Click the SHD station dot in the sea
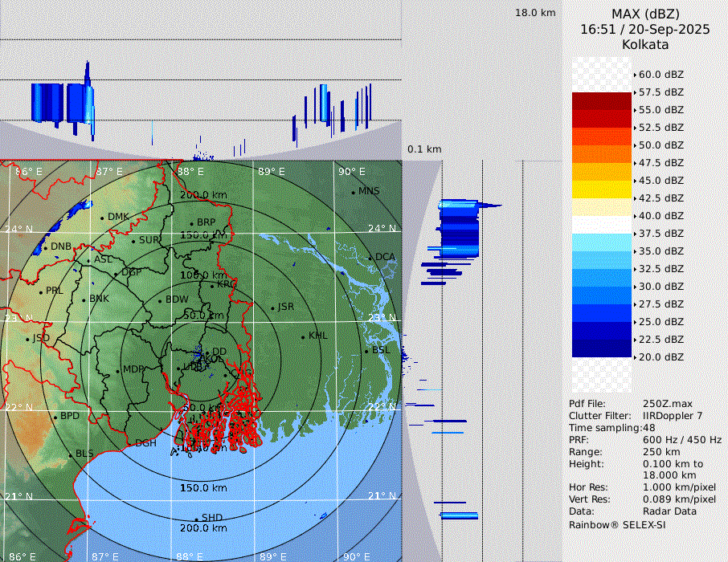This screenshot has width=728, height=562. click(197, 519)
